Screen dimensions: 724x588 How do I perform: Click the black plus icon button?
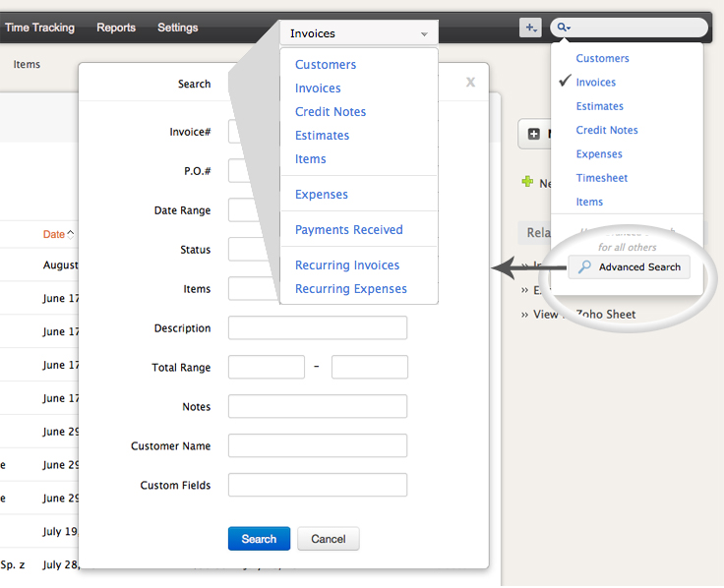click(534, 134)
